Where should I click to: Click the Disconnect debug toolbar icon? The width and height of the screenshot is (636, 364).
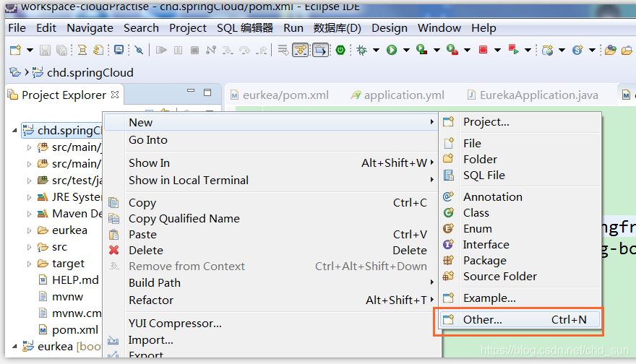pos(211,50)
